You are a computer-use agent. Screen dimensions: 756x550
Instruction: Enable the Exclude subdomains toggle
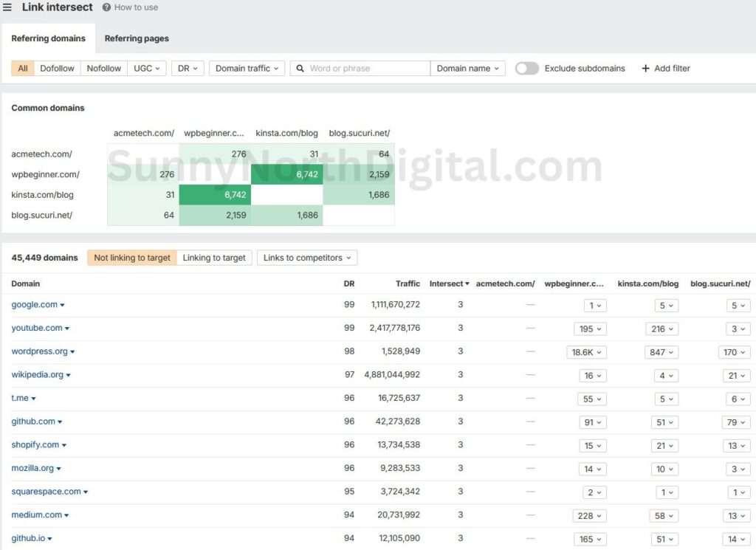click(x=527, y=67)
